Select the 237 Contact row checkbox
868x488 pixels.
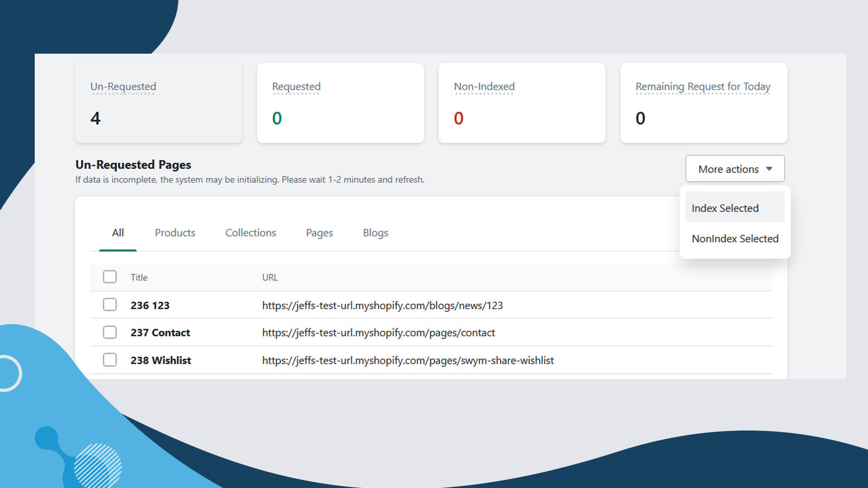110,332
